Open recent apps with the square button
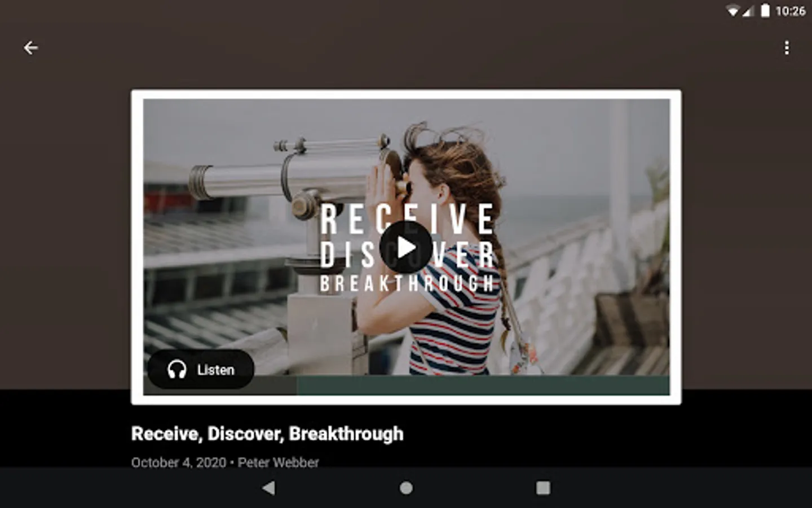This screenshot has height=508, width=812. click(x=543, y=488)
